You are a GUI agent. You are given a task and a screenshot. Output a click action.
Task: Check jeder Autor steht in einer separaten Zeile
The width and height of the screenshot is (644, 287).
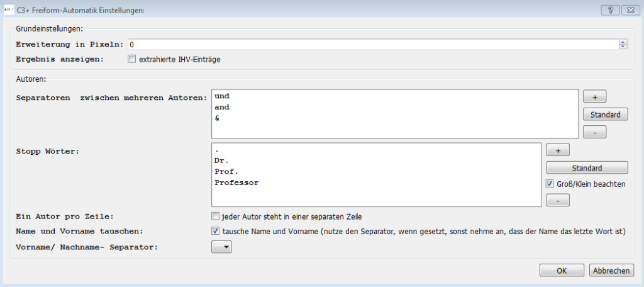215,216
